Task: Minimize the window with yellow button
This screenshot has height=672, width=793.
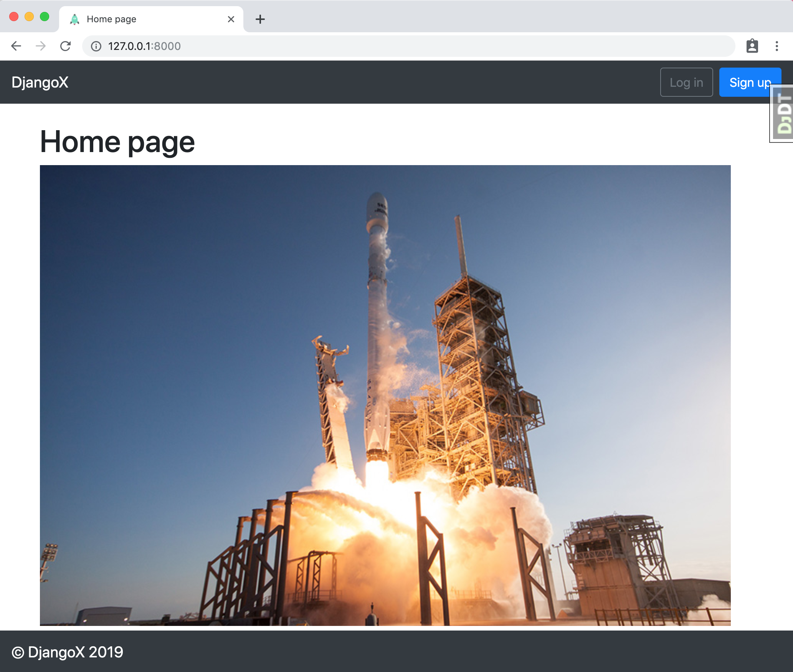Action: click(x=29, y=17)
